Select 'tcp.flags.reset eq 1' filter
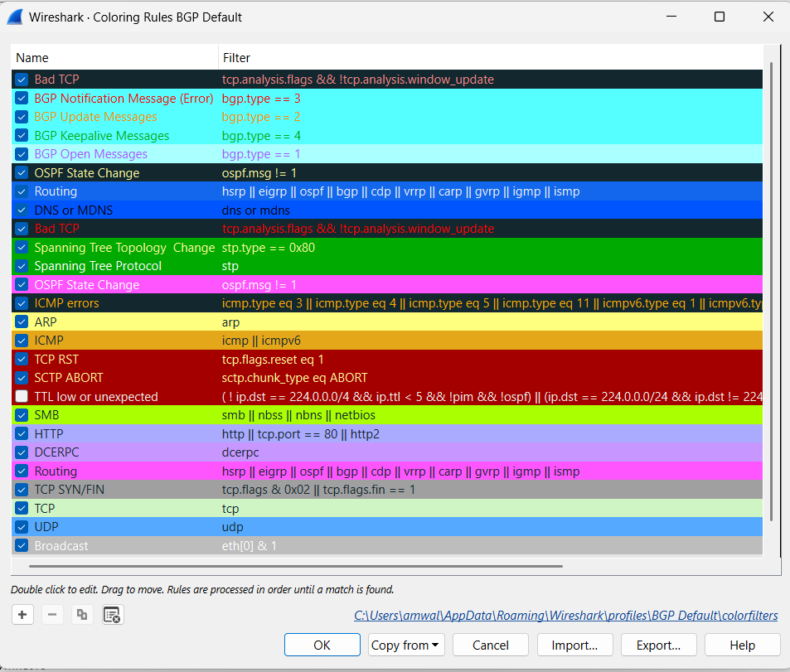This screenshot has height=672, width=790. click(x=273, y=359)
